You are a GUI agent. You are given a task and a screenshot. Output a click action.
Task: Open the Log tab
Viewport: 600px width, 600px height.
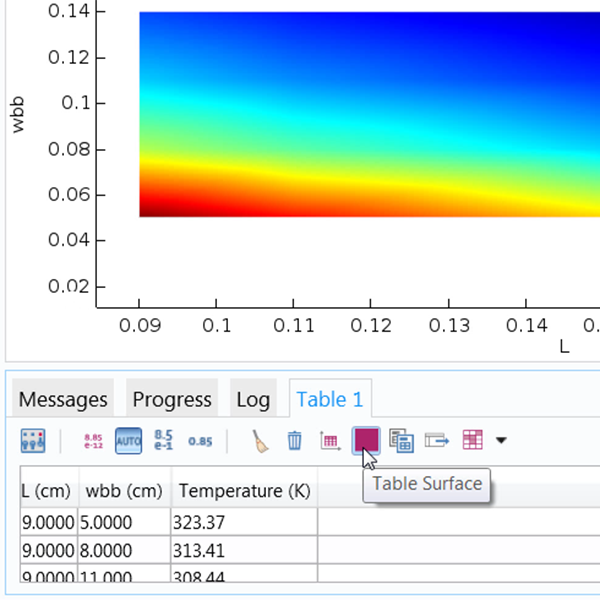[253, 399]
